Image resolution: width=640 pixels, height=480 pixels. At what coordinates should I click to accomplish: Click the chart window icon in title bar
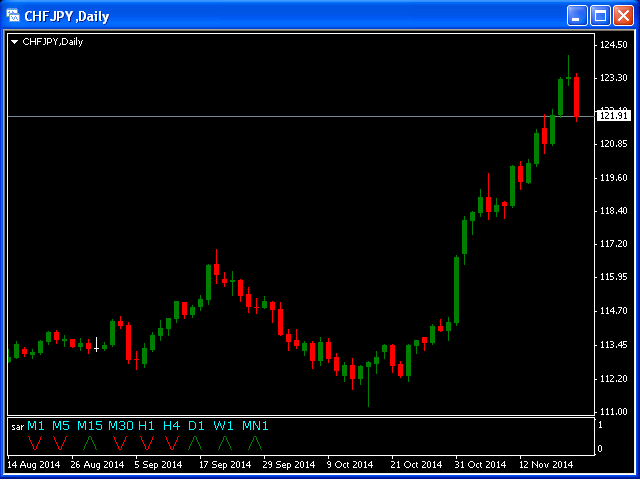(x=14, y=16)
